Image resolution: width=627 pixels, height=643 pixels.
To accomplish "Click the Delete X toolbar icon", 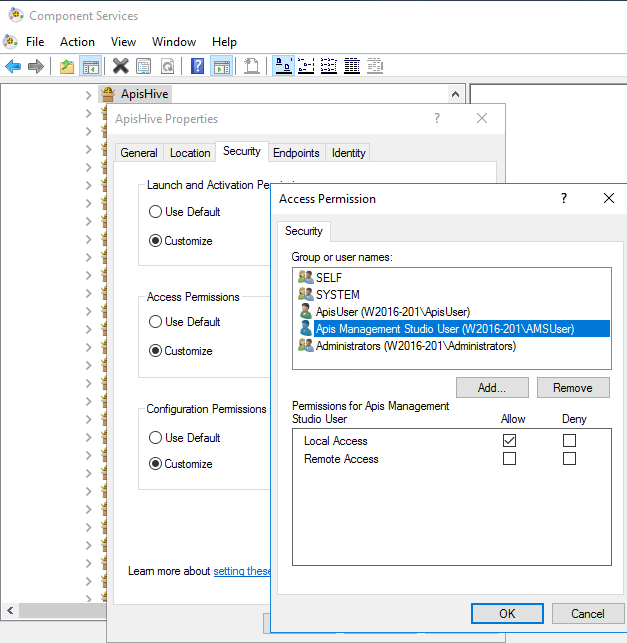I will [x=120, y=66].
